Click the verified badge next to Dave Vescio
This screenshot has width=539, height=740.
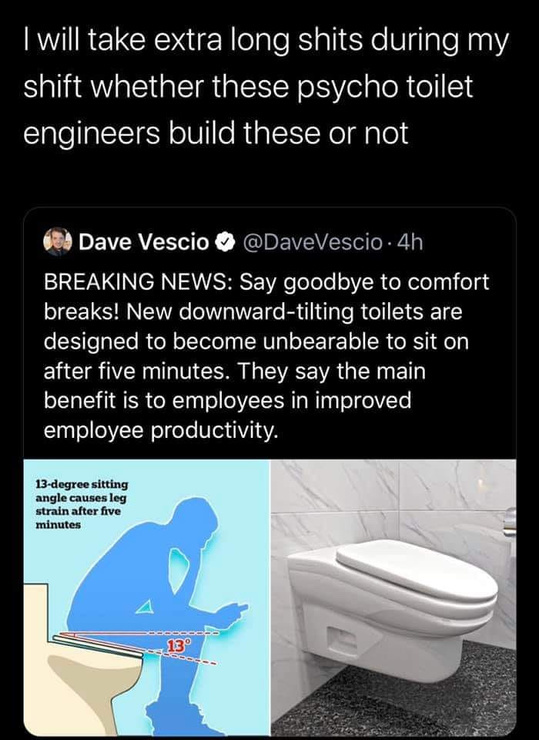[226, 242]
